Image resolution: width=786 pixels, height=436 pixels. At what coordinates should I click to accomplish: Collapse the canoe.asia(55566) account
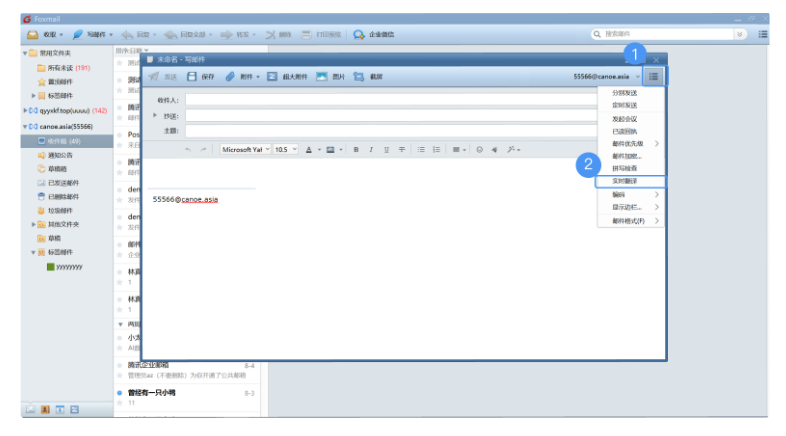click(x=25, y=127)
